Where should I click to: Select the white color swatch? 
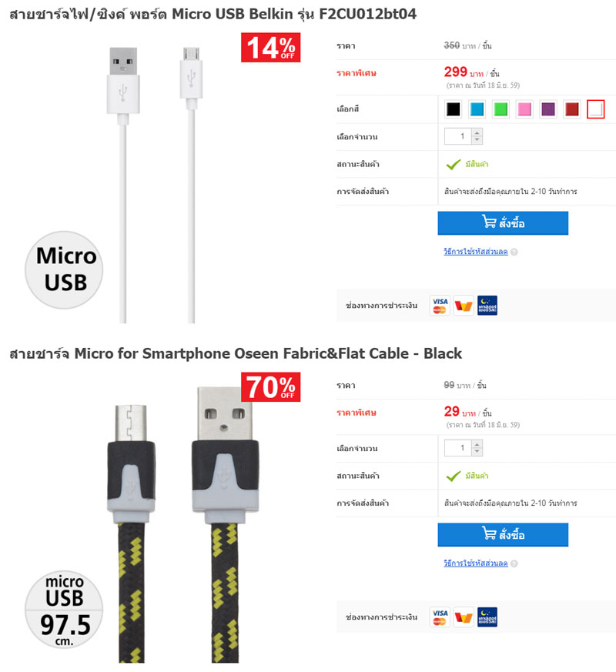(x=595, y=109)
